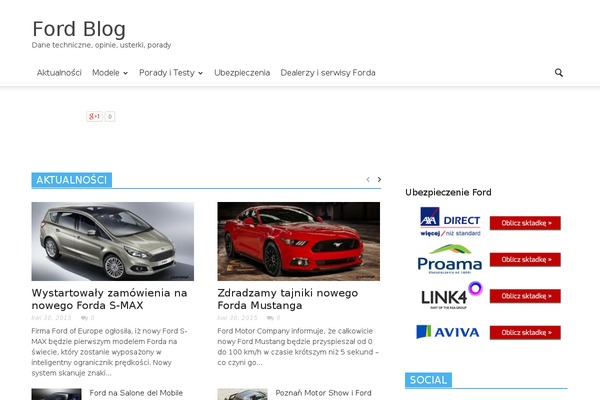Open the Proama logo
Screen dimensions: 600x400
point(450,259)
